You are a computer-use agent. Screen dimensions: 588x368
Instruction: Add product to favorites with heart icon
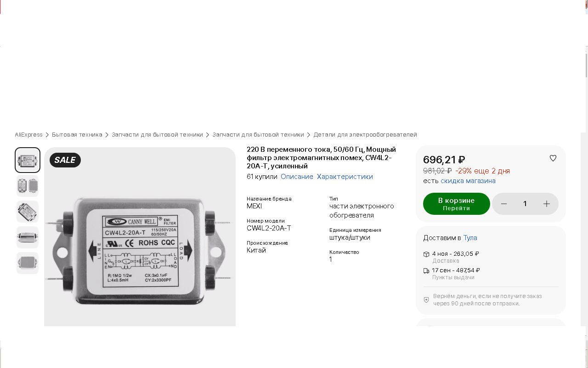[553, 158]
